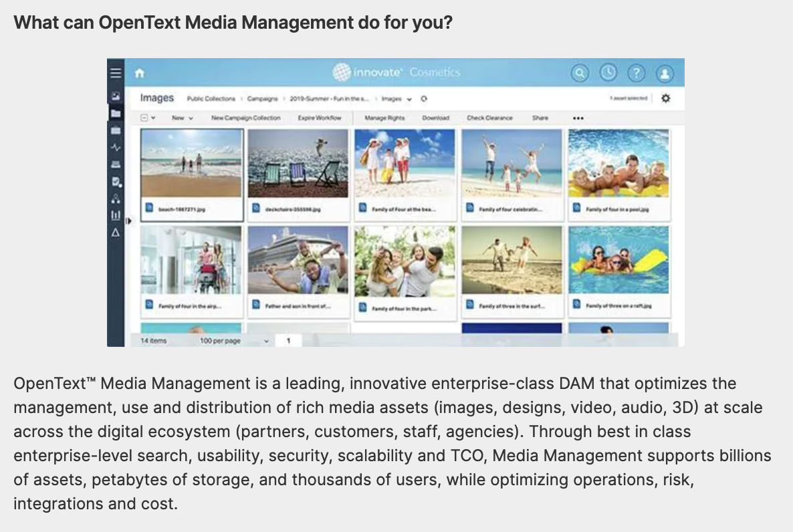793x532 pixels.
Task: Click the Share button
Action: click(540, 118)
